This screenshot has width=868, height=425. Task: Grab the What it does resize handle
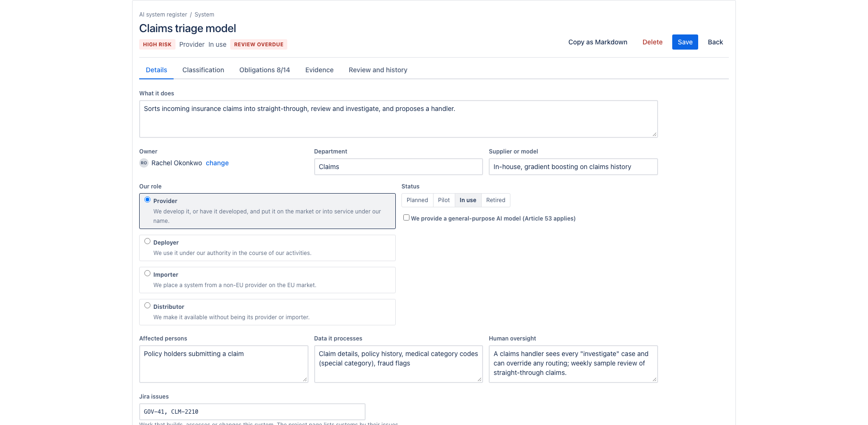[x=654, y=135]
